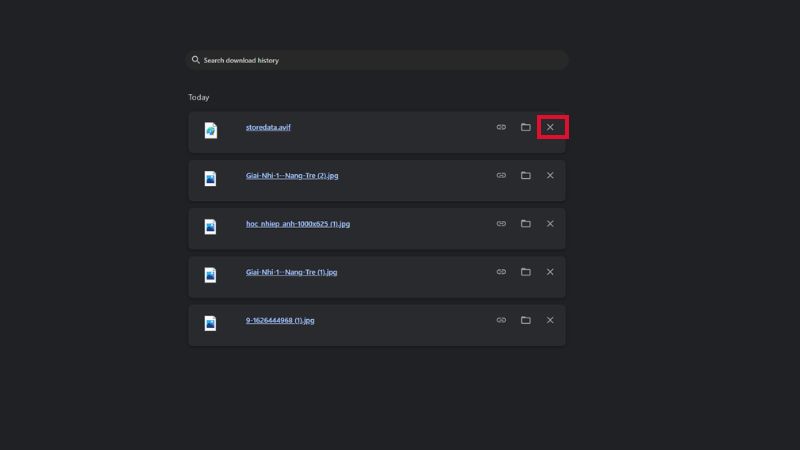This screenshot has width=800, height=450.
Task: Remove hoc_nhiep_anh-1000x625 (1).jpg entry
Action: click(550, 224)
